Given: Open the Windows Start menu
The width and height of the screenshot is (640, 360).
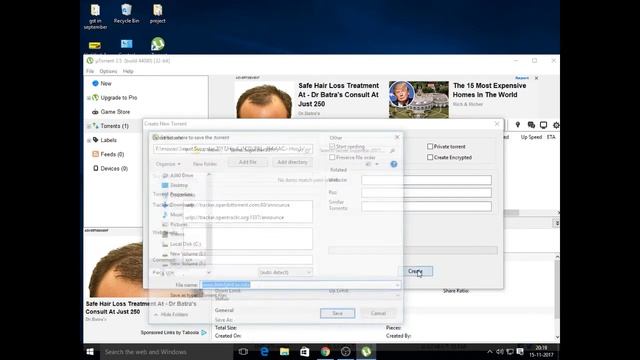Looking at the screenshot, I should [x=90, y=351].
